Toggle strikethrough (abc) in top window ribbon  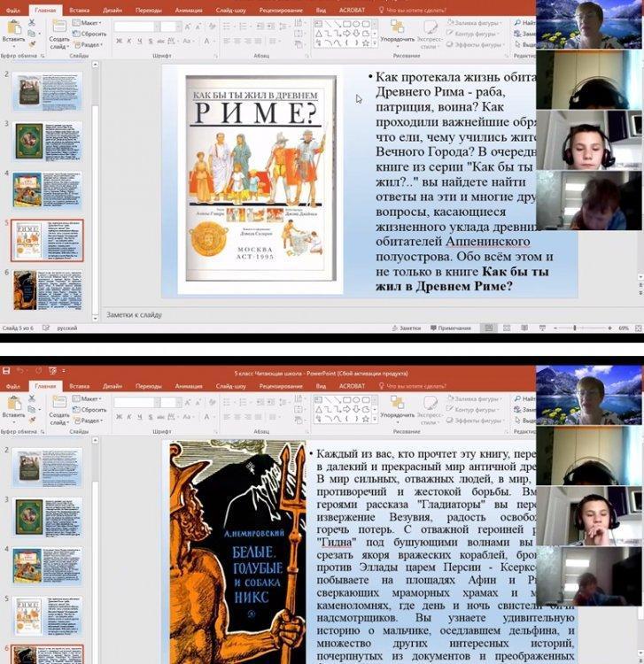point(160,41)
